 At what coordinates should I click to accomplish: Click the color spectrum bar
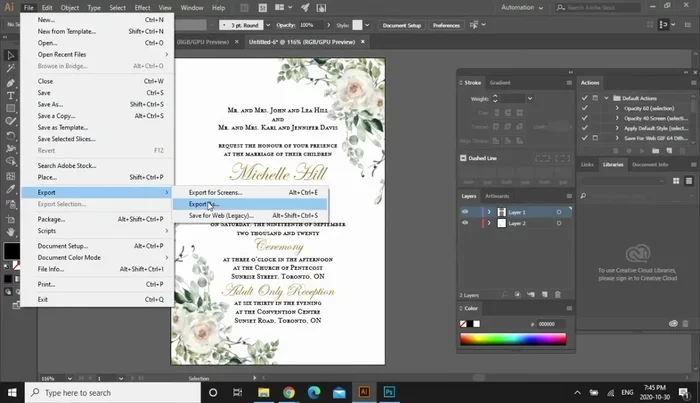click(x=513, y=339)
